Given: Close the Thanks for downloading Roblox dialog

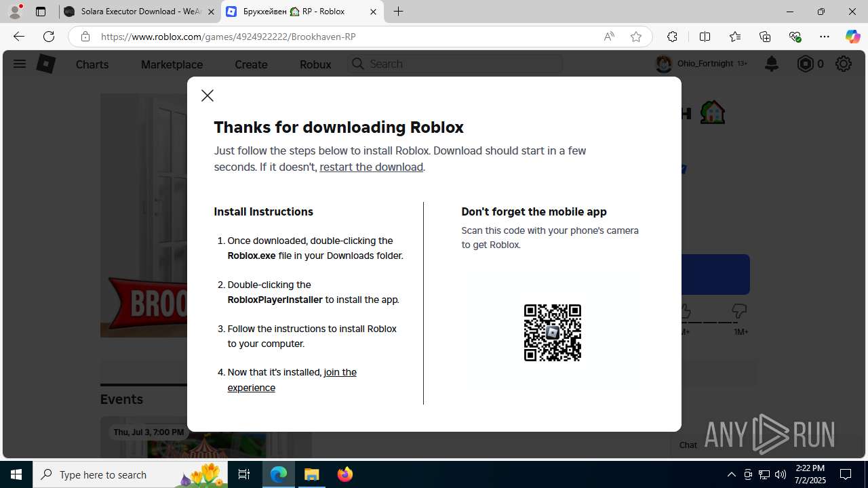Looking at the screenshot, I should (208, 96).
